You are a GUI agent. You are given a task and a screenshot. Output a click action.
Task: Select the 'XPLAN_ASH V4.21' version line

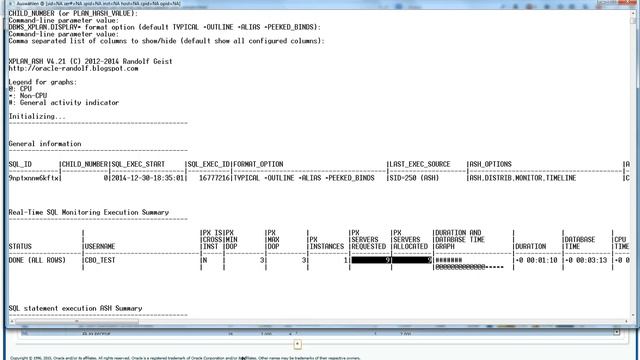point(90,61)
